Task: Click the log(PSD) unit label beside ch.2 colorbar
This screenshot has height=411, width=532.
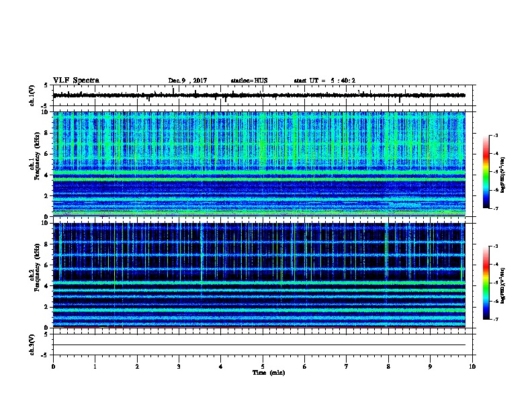Action: coord(503,286)
